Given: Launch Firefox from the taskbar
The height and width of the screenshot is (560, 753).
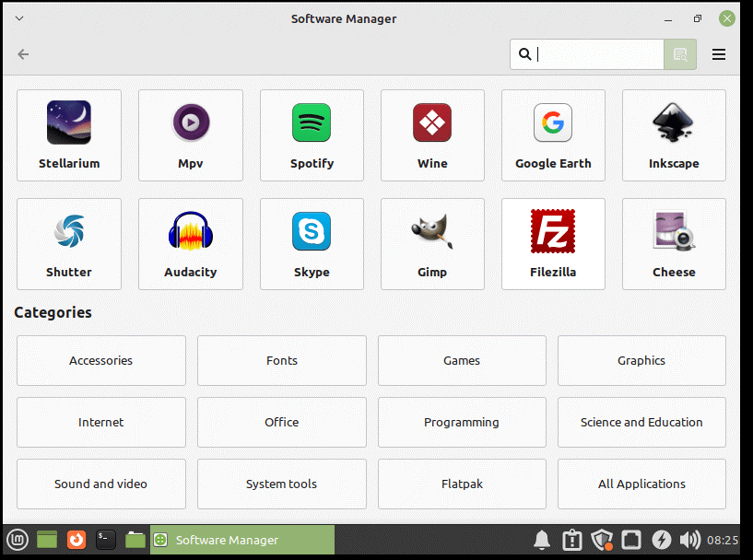Looking at the screenshot, I should (x=76, y=540).
